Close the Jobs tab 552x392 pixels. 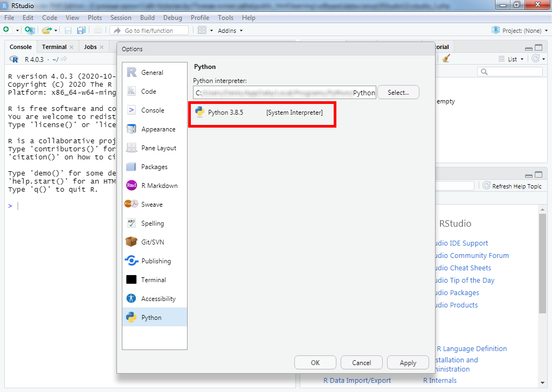101,47
